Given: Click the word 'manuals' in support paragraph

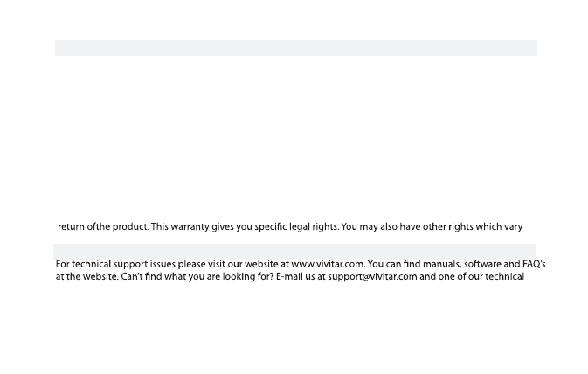Looking at the screenshot, I should coord(442,265).
